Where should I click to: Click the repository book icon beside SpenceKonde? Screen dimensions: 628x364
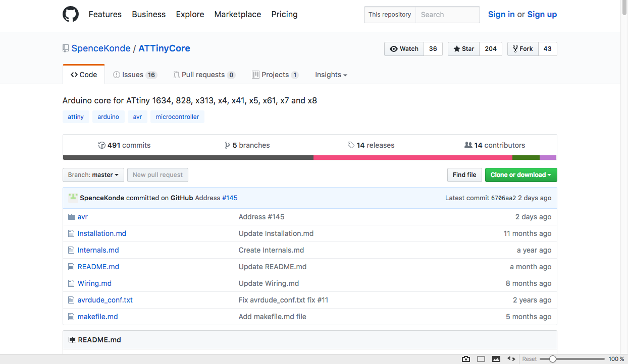(x=66, y=48)
